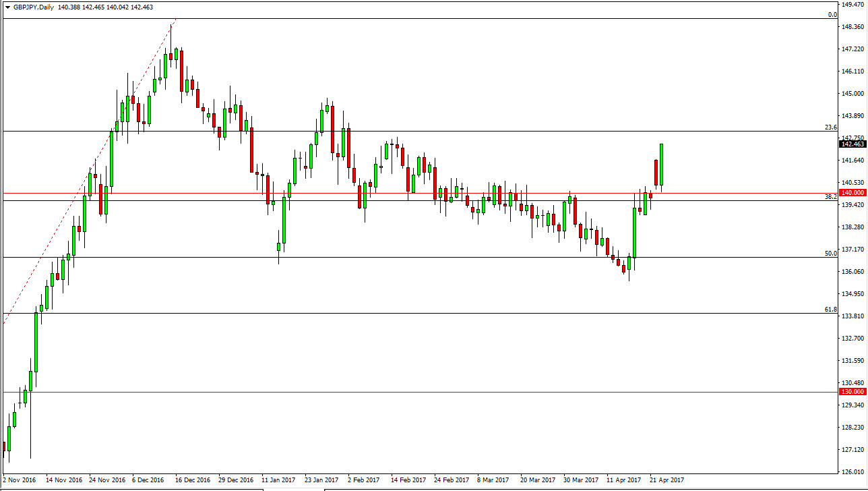Click 149.470 on the price scale
Viewport: 868px width, 491px height.
tap(852, 4)
